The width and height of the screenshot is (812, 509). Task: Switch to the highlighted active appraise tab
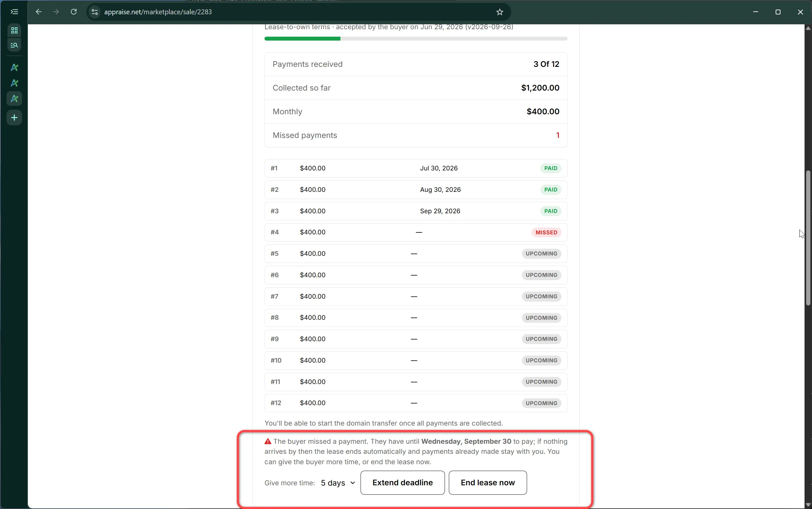coord(14,99)
